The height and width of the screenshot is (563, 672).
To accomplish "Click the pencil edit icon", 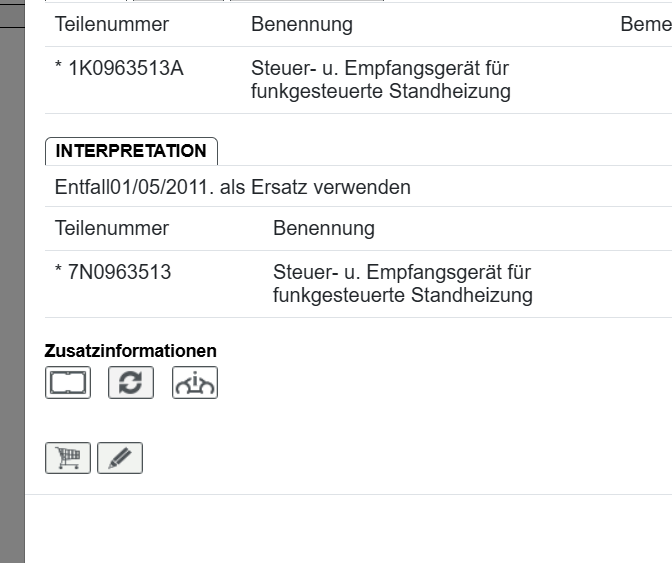I will (x=120, y=458).
